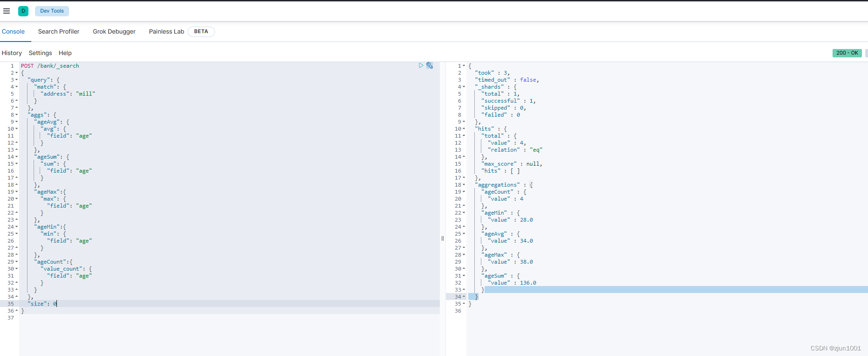Click the Dev Tools breadcrumb
Screen dimensions: 868x356
pyautogui.click(x=52, y=11)
